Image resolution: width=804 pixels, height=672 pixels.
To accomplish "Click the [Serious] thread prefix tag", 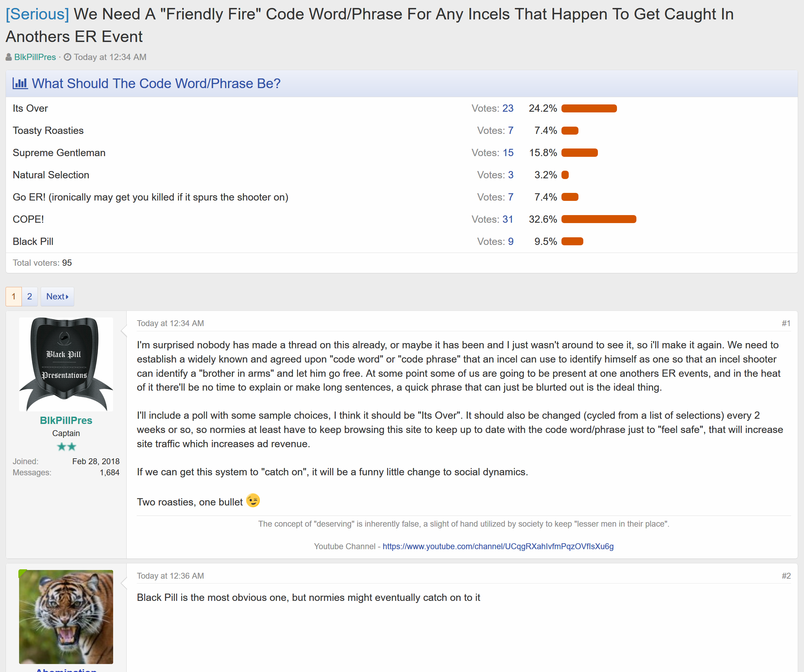I will click(37, 14).
